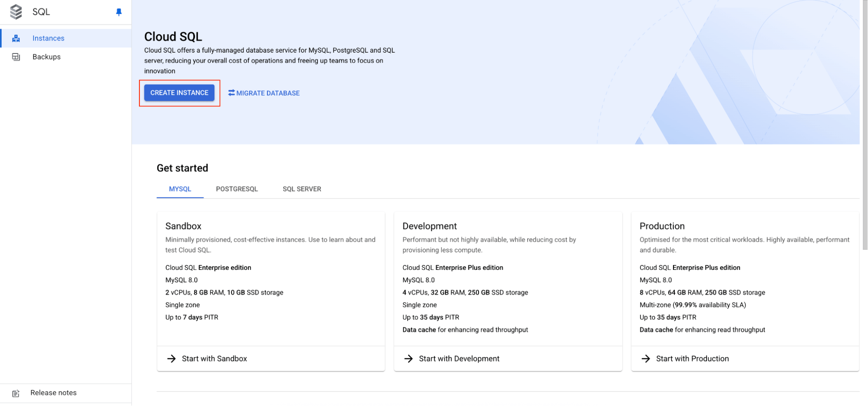Image resolution: width=868 pixels, height=406 pixels.
Task: Click 'Up to 7 days PITR' text
Action: (191, 317)
